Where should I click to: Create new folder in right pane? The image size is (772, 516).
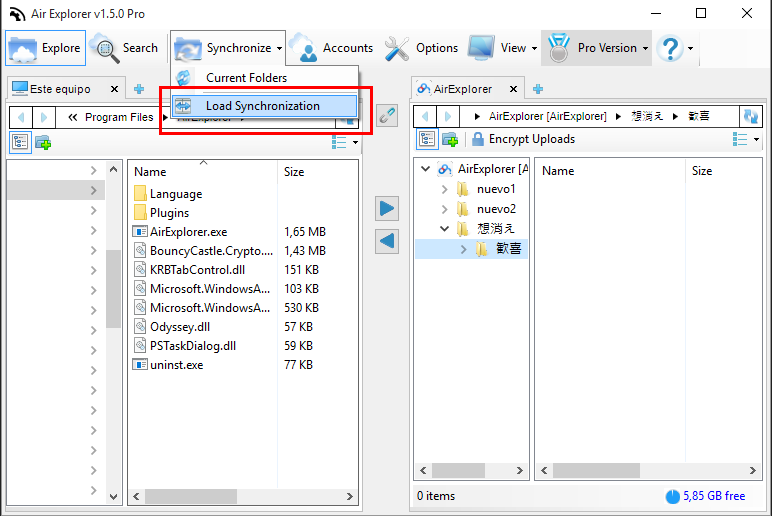click(x=450, y=139)
